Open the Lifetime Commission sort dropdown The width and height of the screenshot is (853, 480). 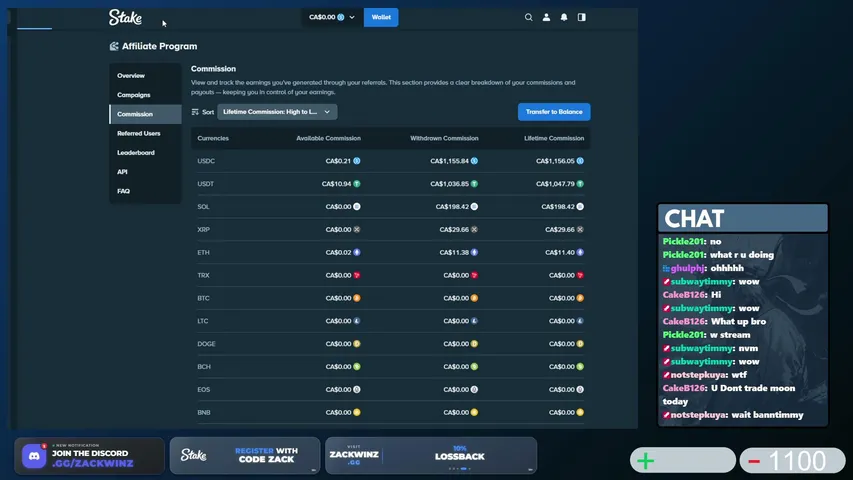pyautogui.click(x=277, y=112)
